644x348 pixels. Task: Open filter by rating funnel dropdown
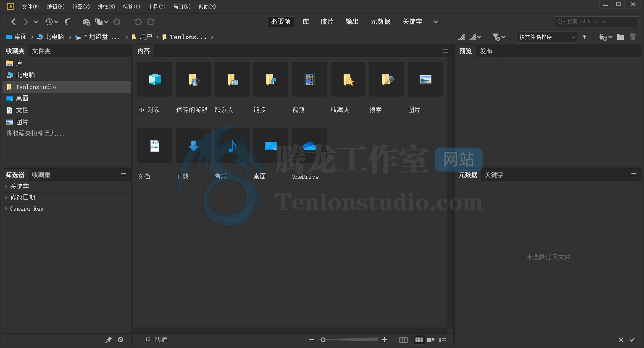coord(499,37)
